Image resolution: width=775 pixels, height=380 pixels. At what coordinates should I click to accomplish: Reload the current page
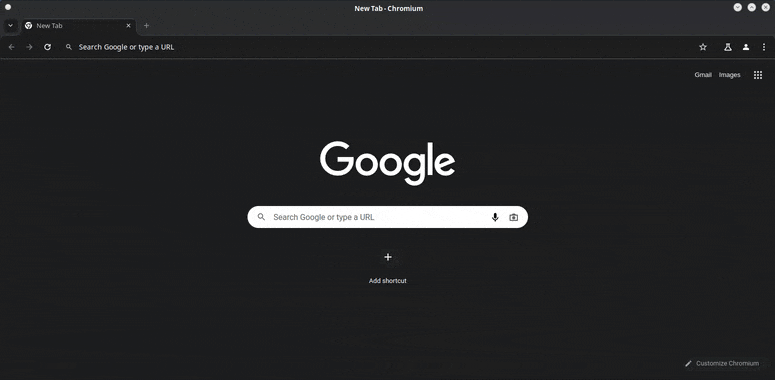47,47
